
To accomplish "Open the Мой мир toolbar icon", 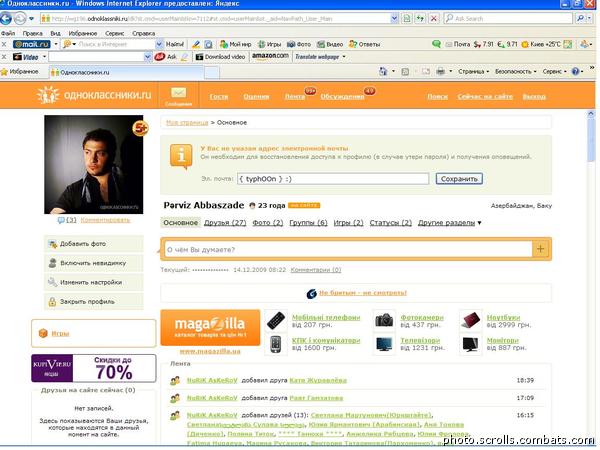I will (236, 44).
